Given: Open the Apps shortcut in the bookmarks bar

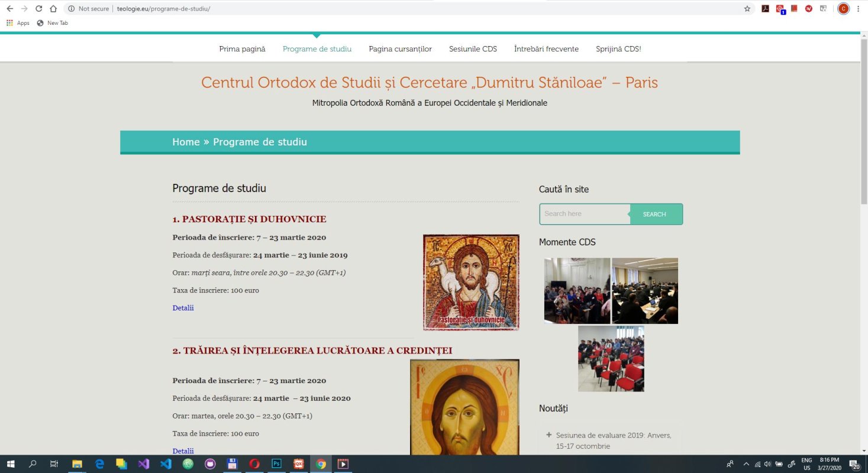Looking at the screenshot, I should tap(18, 22).
